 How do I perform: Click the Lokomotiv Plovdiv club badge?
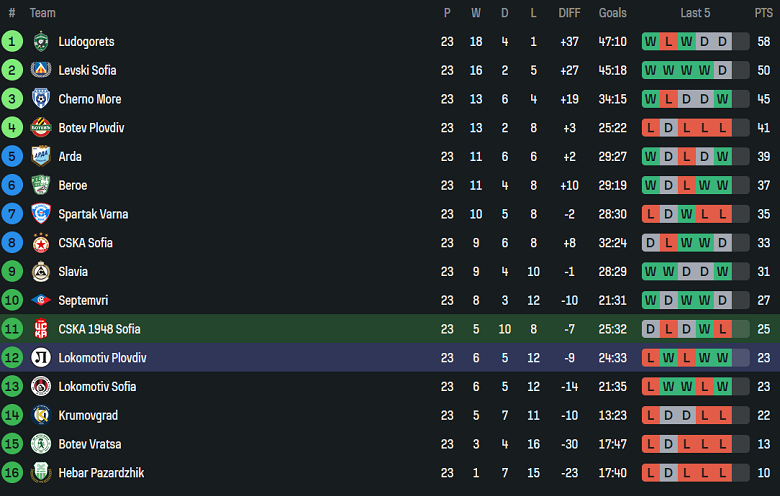[x=41, y=358]
